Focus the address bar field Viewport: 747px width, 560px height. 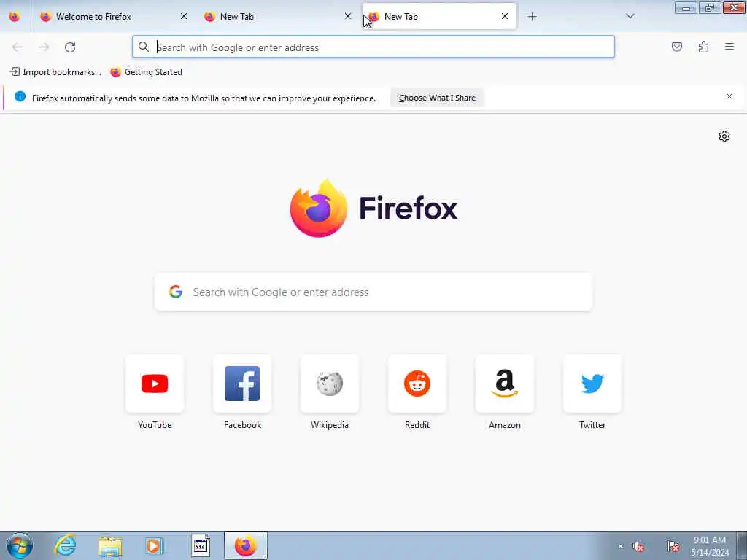pos(373,47)
